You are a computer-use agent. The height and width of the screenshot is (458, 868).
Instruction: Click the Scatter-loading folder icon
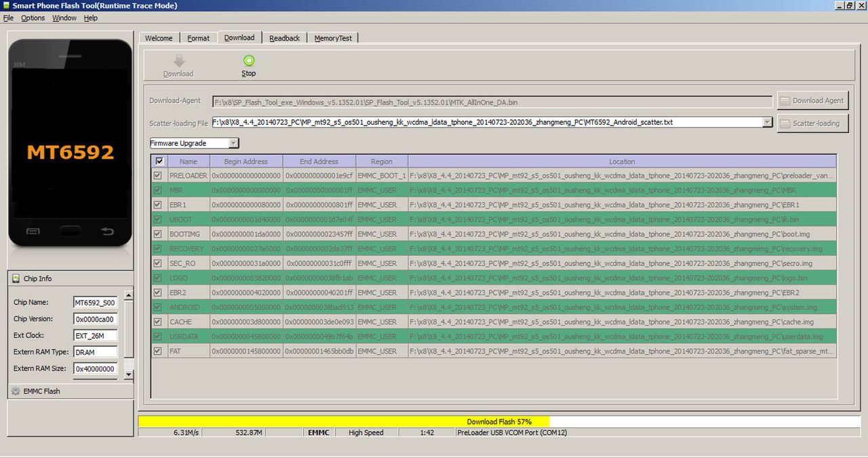pyautogui.click(x=785, y=123)
